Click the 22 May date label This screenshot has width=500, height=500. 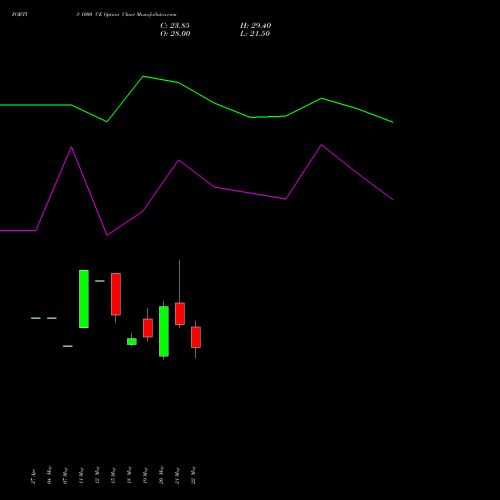(x=193, y=475)
